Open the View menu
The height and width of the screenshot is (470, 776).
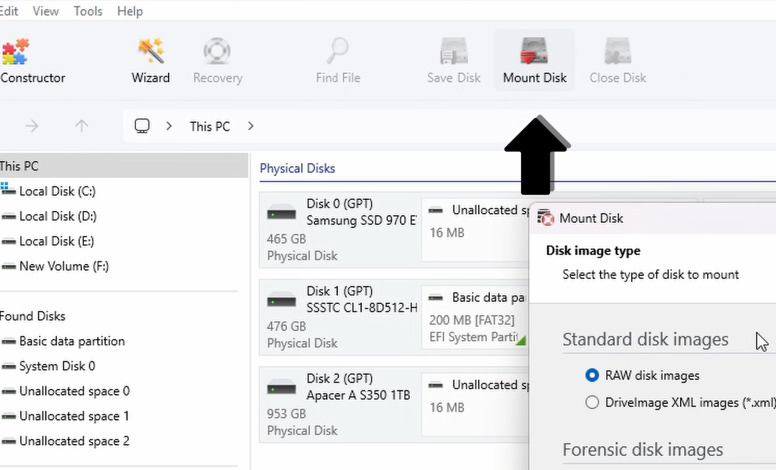46,11
